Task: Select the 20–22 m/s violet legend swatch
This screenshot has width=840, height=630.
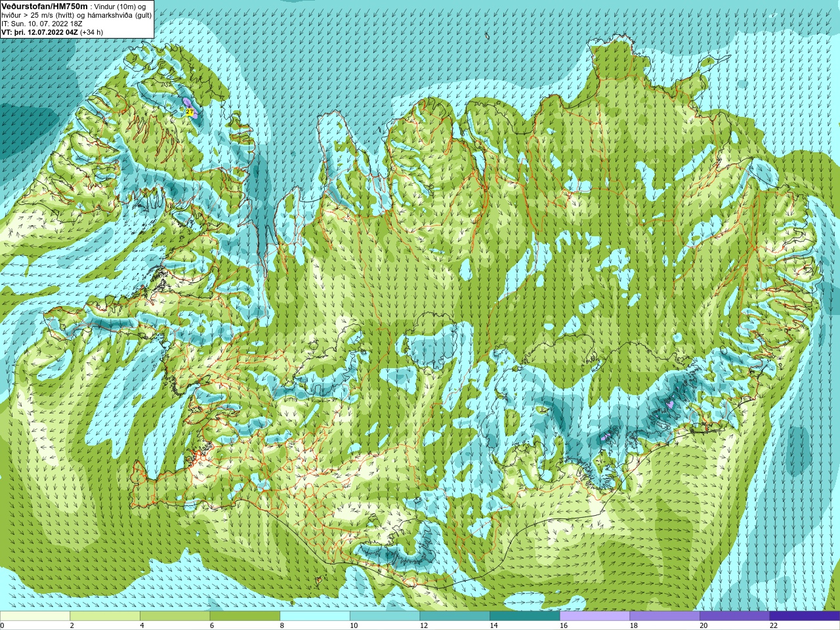Action: click(x=734, y=616)
